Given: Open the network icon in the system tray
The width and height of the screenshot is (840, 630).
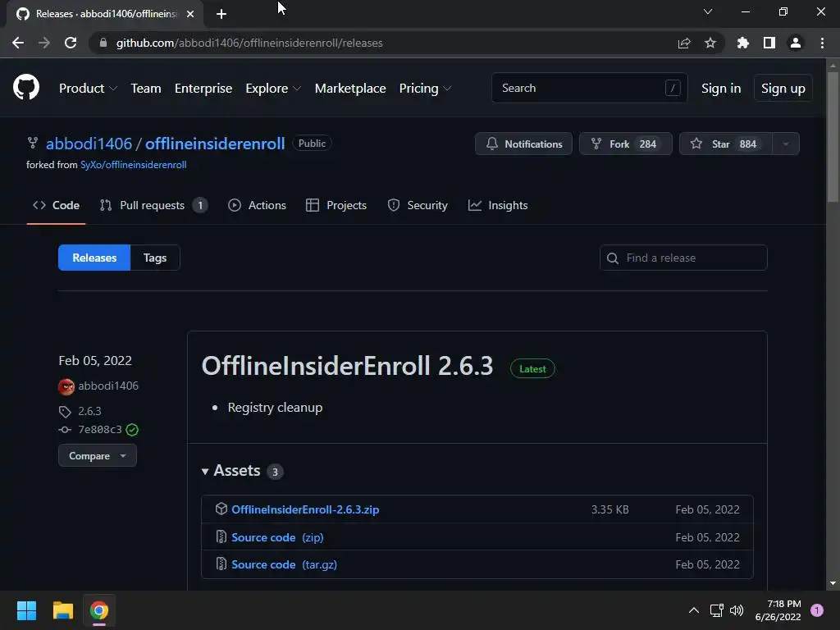Looking at the screenshot, I should point(716,610).
